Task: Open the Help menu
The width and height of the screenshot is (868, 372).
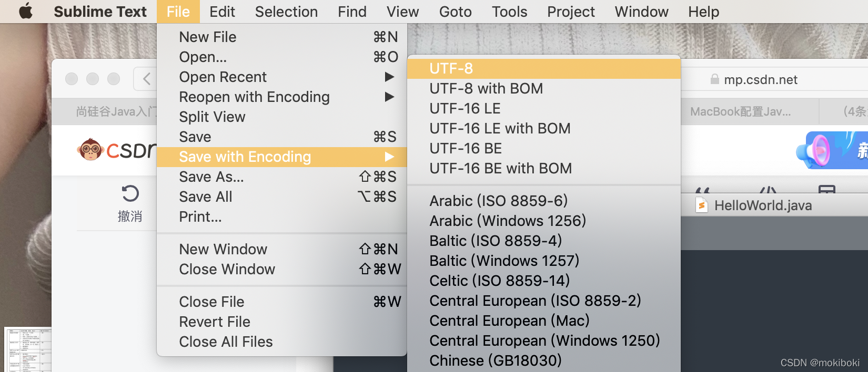Action: (703, 12)
